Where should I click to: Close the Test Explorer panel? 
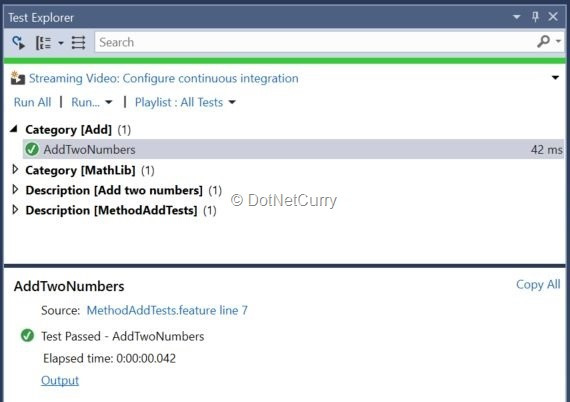pyautogui.click(x=553, y=16)
